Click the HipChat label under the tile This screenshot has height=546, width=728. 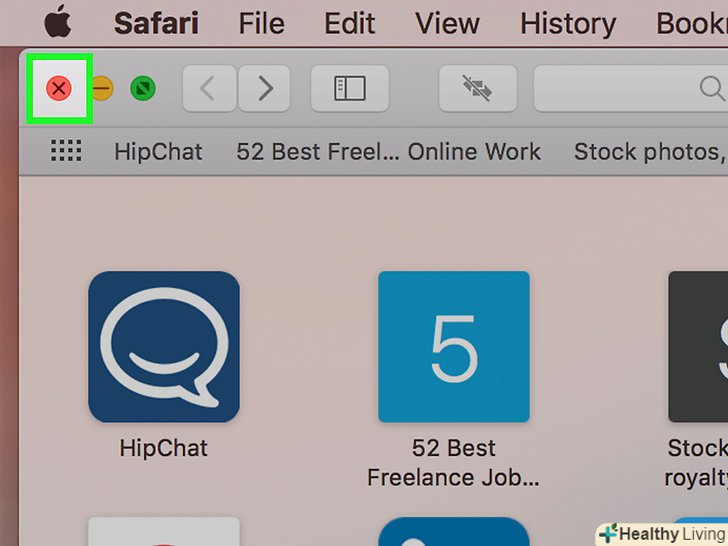click(x=163, y=449)
